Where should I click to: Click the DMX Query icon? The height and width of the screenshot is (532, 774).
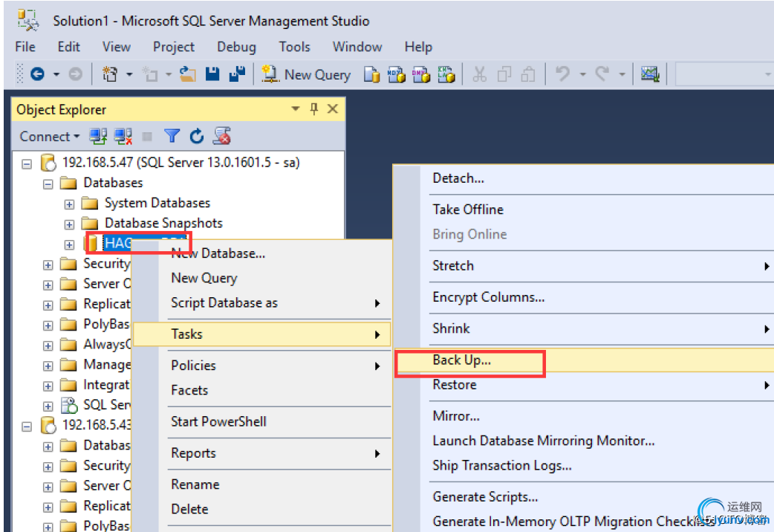(x=421, y=74)
